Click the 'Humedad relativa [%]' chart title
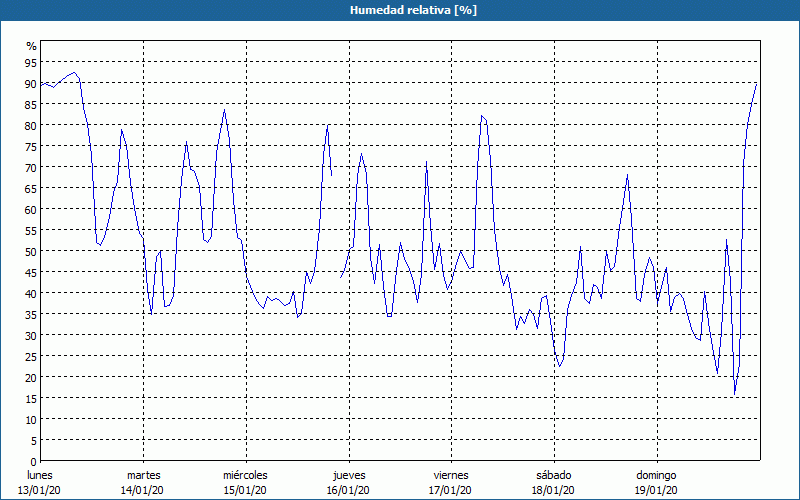 click(413, 10)
